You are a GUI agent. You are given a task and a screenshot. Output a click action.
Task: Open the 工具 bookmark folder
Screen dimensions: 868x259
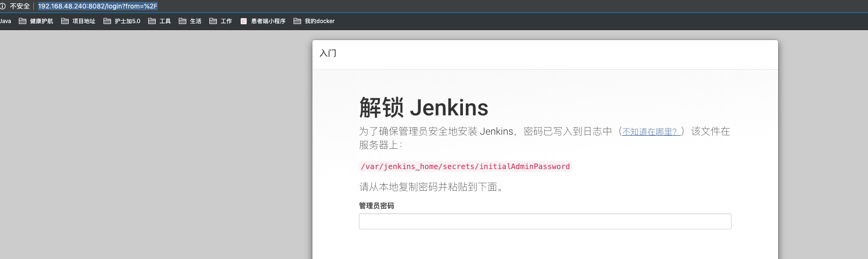tap(159, 21)
